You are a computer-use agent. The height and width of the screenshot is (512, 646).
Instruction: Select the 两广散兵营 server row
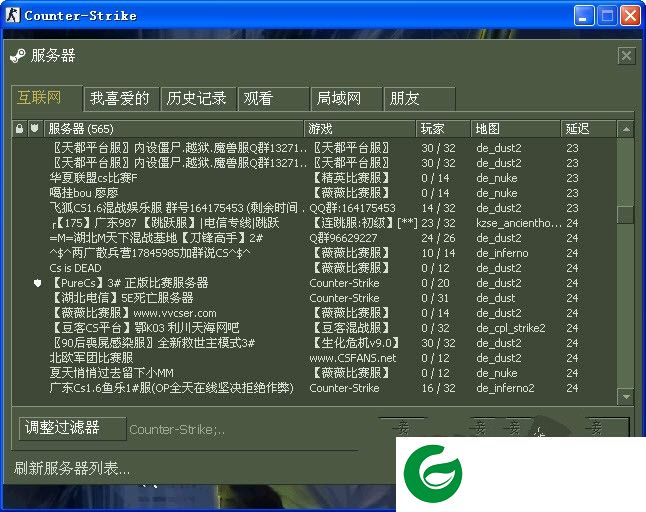(x=314, y=253)
